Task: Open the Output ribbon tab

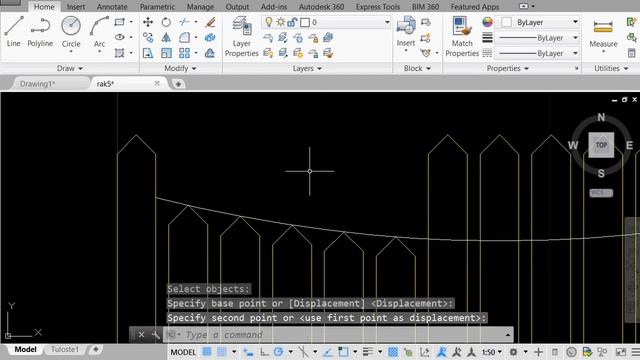Action: 237,7
